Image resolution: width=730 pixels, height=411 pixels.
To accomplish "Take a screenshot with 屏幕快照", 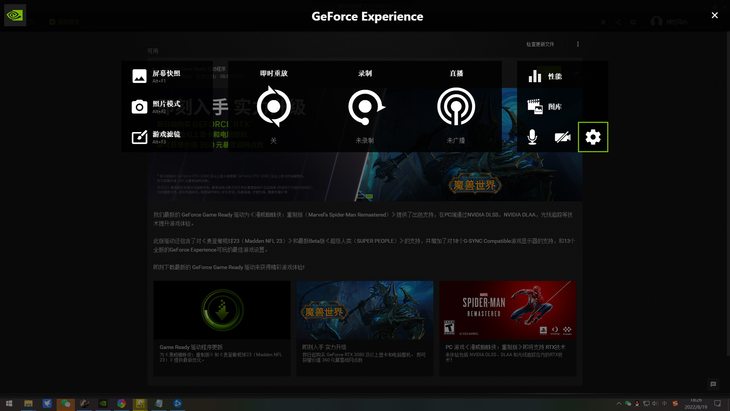I will (x=156, y=76).
